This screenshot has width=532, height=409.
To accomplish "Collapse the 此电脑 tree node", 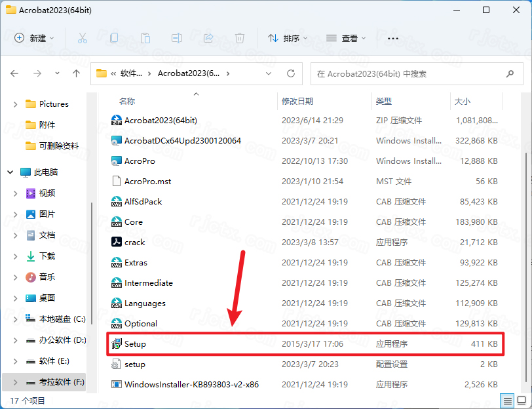I will (x=10, y=172).
